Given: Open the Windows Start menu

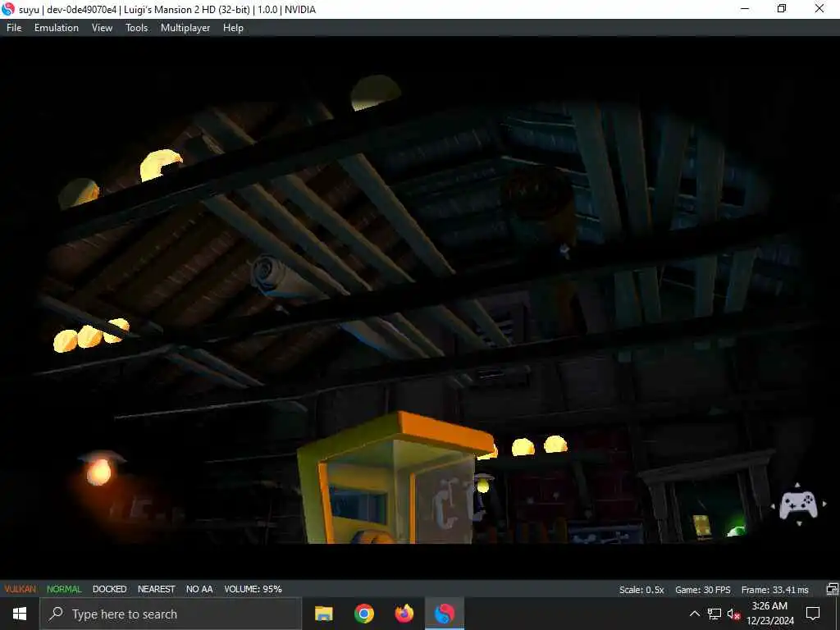Looking at the screenshot, I should coord(20,614).
